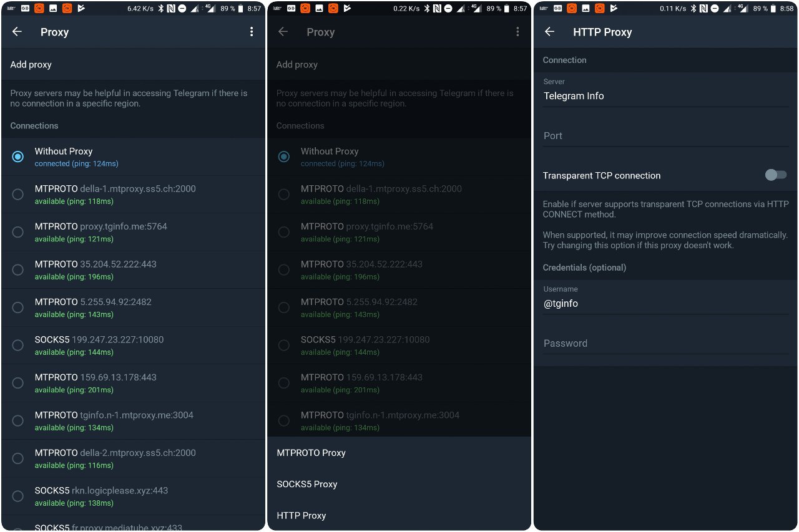Click 'available (ping: 116ms)' text in left screen
The width and height of the screenshot is (799, 532).
pyautogui.click(x=74, y=465)
